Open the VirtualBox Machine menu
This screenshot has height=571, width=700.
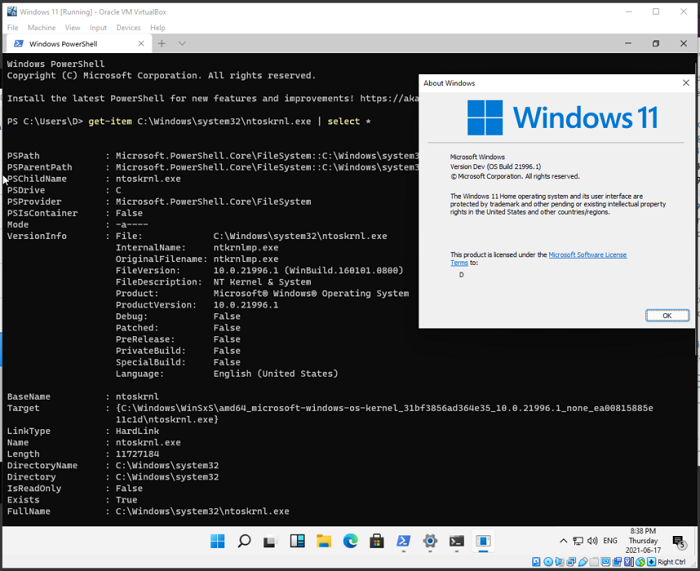coord(41,27)
